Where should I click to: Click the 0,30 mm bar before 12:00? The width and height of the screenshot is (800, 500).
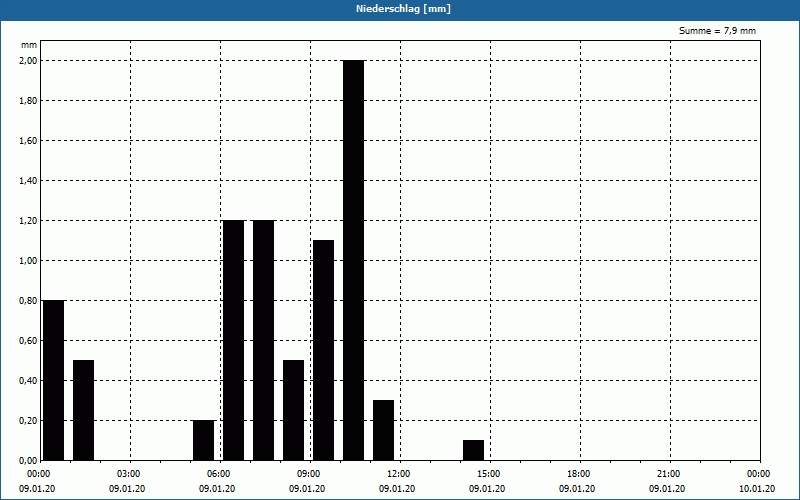coord(384,430)
